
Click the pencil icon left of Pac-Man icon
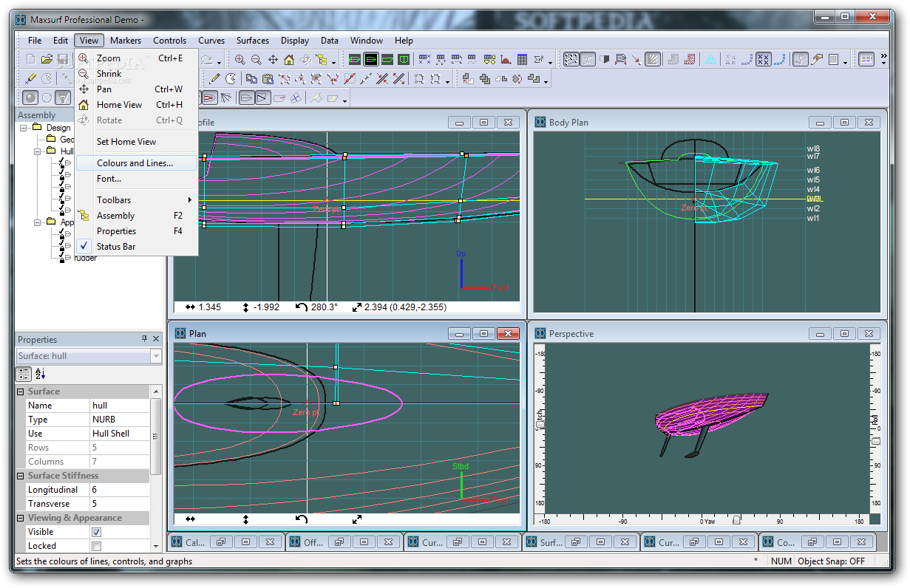point(214,78)
